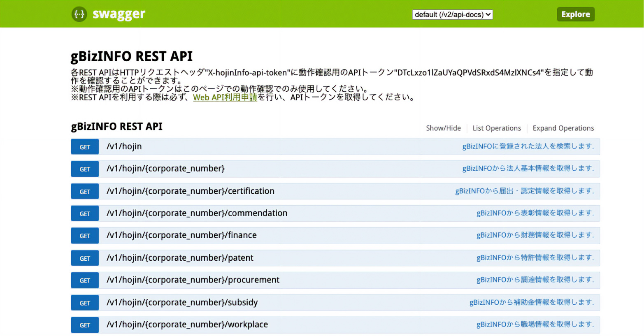Expand /v1/hojin/{corporate_number} endpoint
The height and width of the screenshot is (336, 644).
[165, 169]
